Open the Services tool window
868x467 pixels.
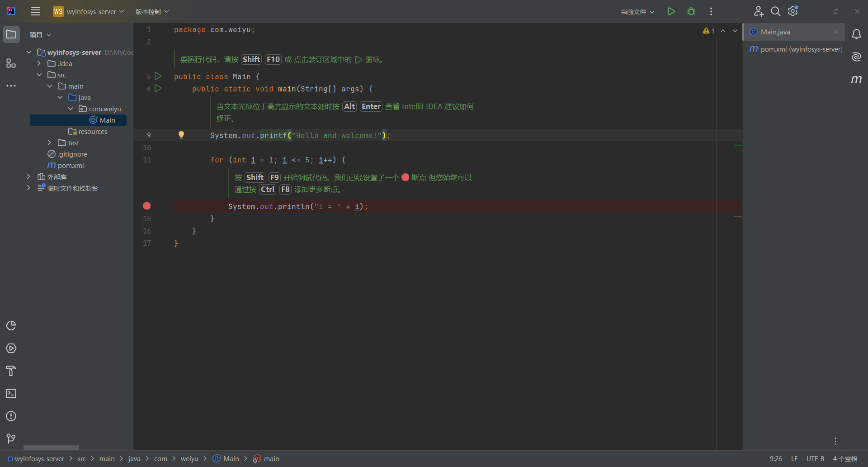(11, 348)
